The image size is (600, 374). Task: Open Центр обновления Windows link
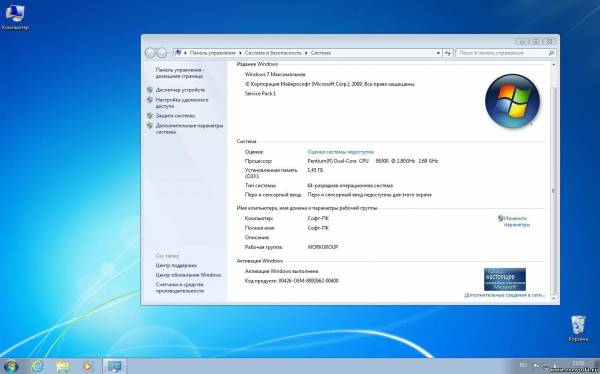[x=188, y=275]
